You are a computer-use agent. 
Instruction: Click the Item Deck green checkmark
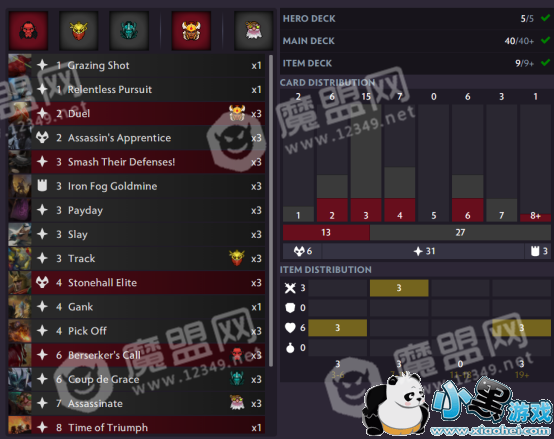[546, 63]
